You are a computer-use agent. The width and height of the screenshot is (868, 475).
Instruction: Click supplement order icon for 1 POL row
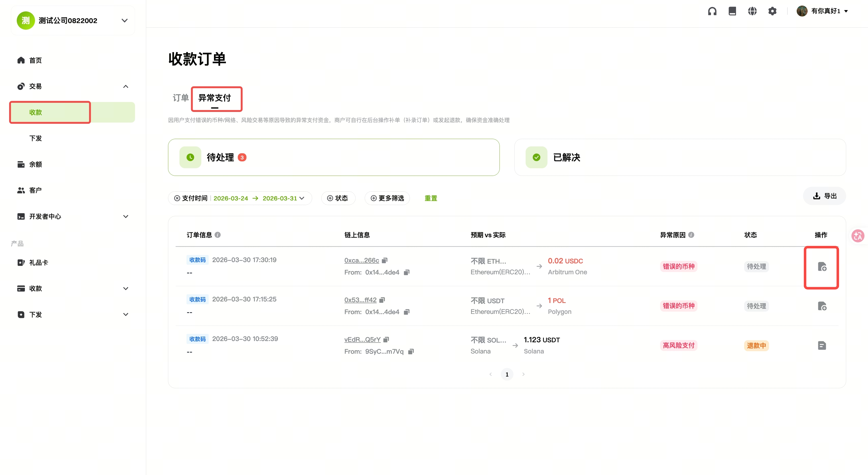coord(822,306)
